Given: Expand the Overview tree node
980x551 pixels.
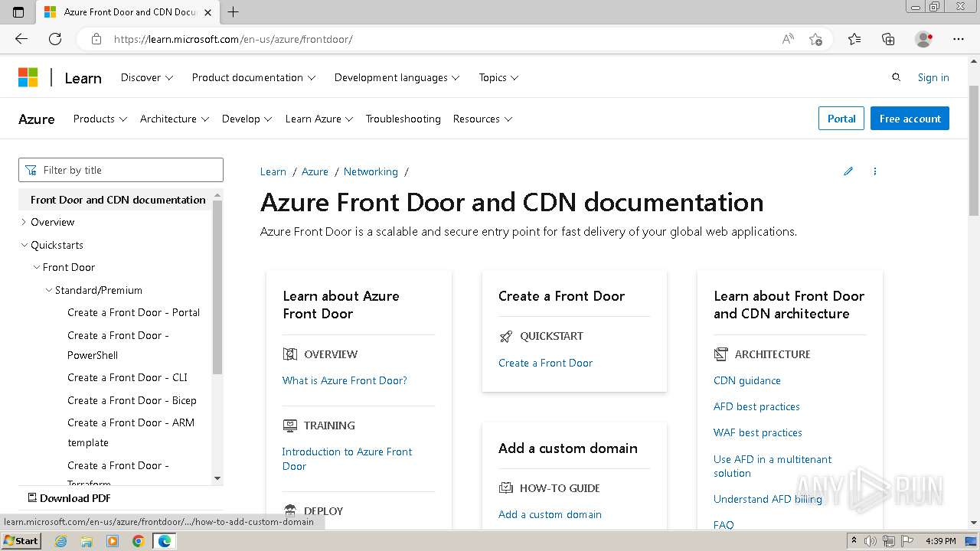Looking at the screenshot, I should click(x=24, y=222).
